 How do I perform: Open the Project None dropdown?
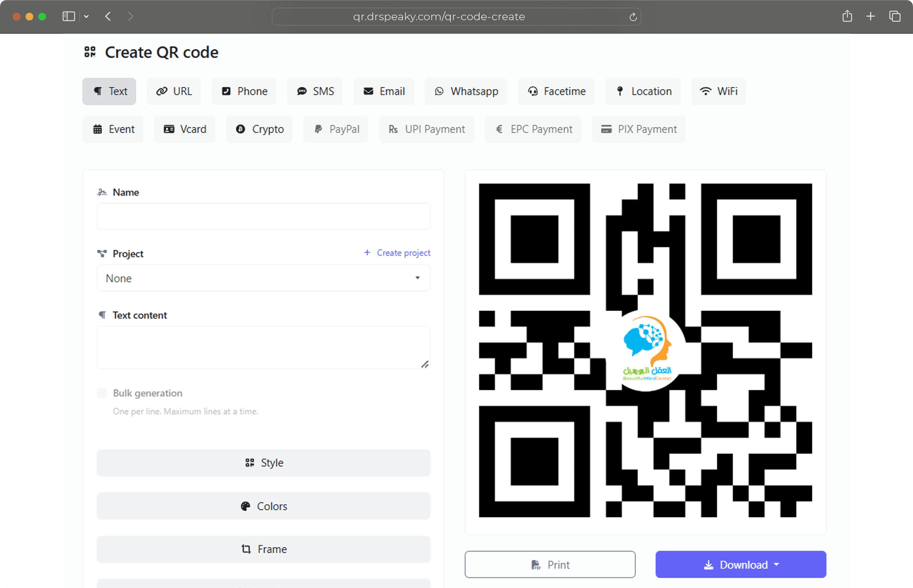[x=263, y=278]
